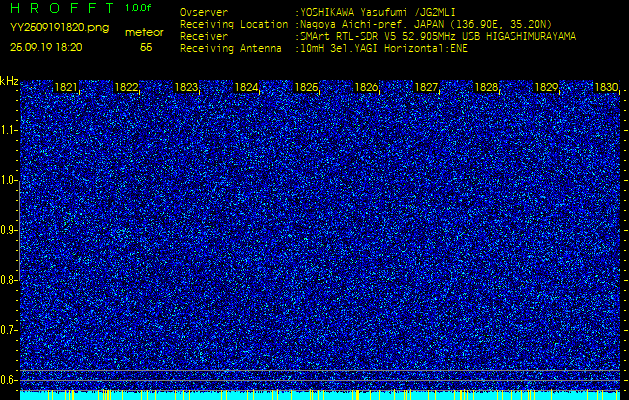Click the 1821 time marker
The image size is (629, 400).
66,88
